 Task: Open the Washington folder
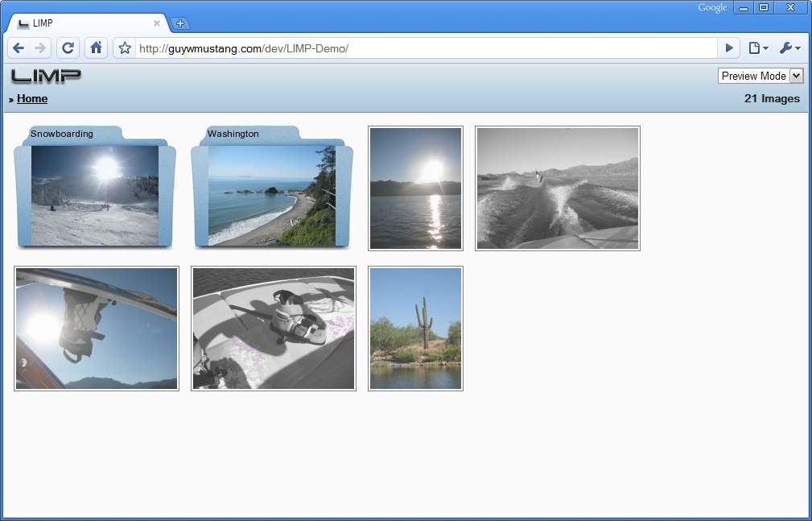tap(271, 188)
